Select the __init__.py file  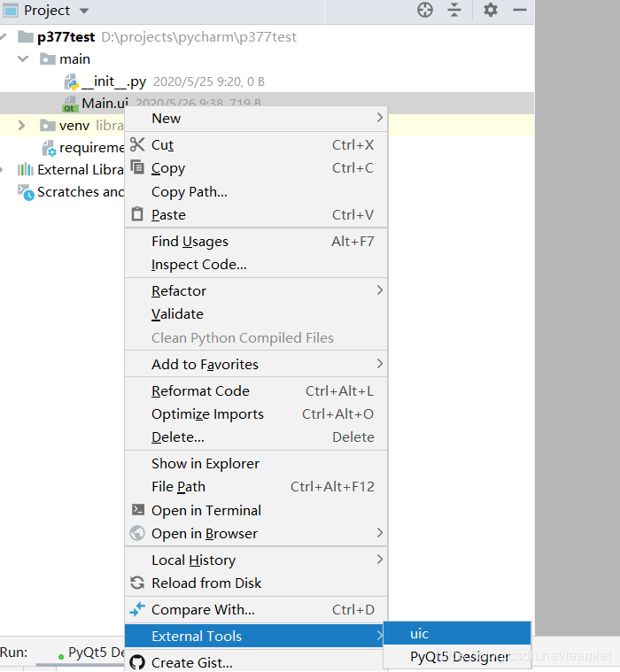click(113, 81)
